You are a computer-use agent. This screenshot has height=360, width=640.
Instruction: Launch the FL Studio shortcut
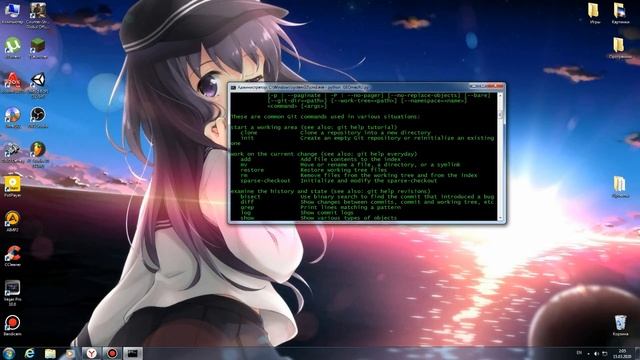point(38,154)
